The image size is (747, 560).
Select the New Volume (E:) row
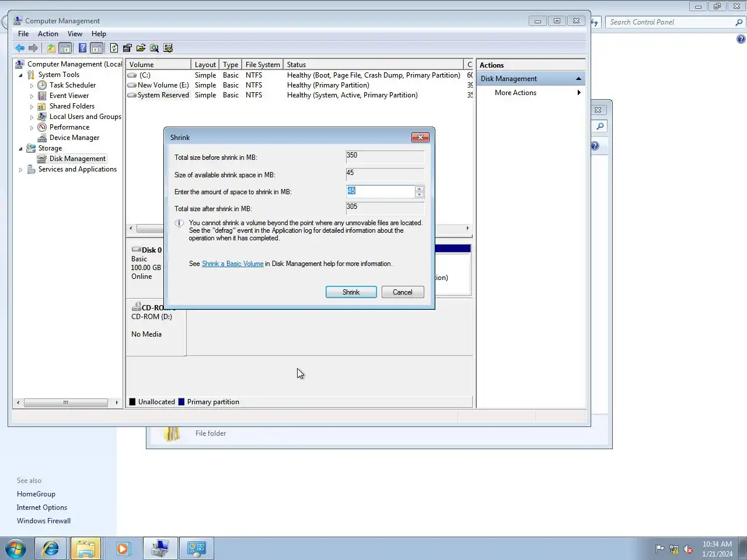point(299,85)
